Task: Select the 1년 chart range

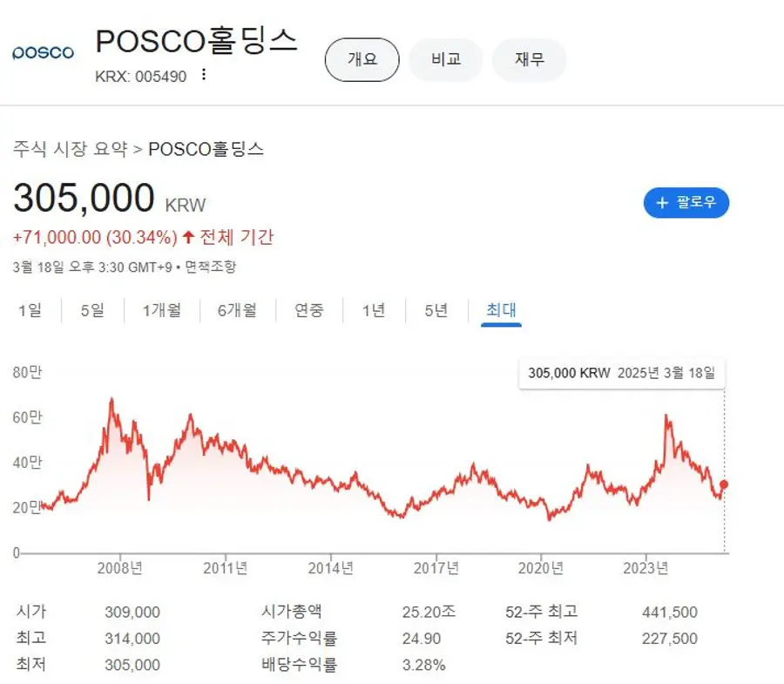Action: [373, 310]
